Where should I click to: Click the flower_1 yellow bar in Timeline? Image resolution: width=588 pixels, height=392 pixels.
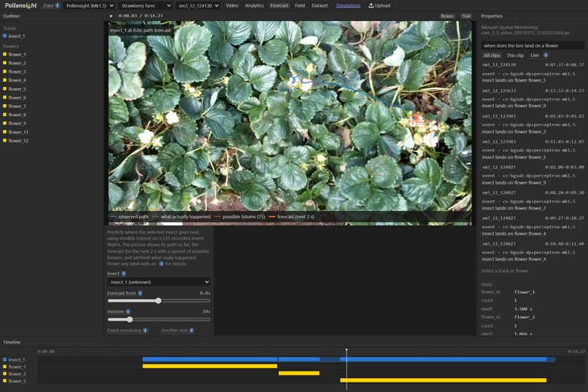pyautogui.click(x=209, y=366)
